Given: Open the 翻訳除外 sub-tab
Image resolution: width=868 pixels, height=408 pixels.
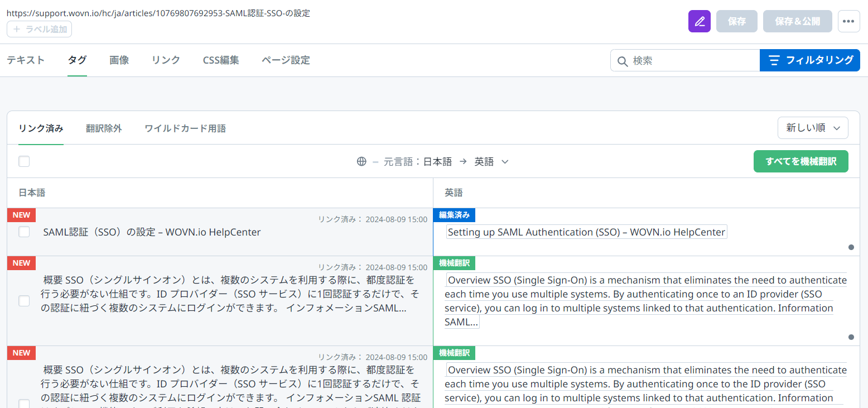Looking at the screenshot, I should tap(104, 128).
